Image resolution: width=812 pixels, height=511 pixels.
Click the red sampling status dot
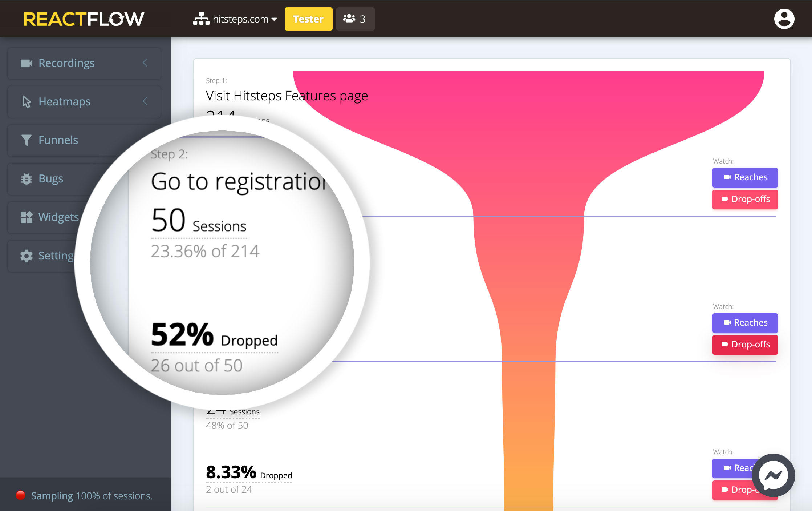(x=21, y=495)
